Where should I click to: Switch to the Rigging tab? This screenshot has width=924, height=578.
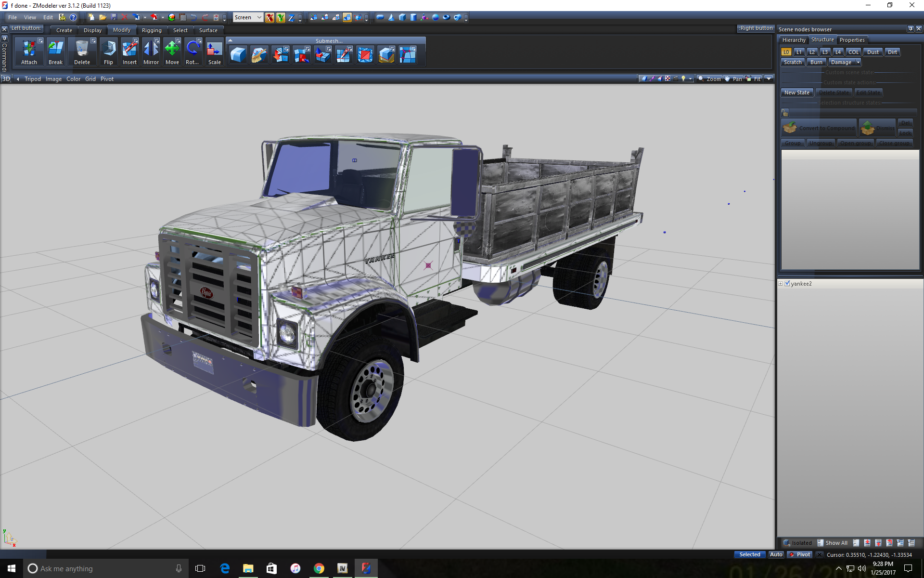point(152,30)
